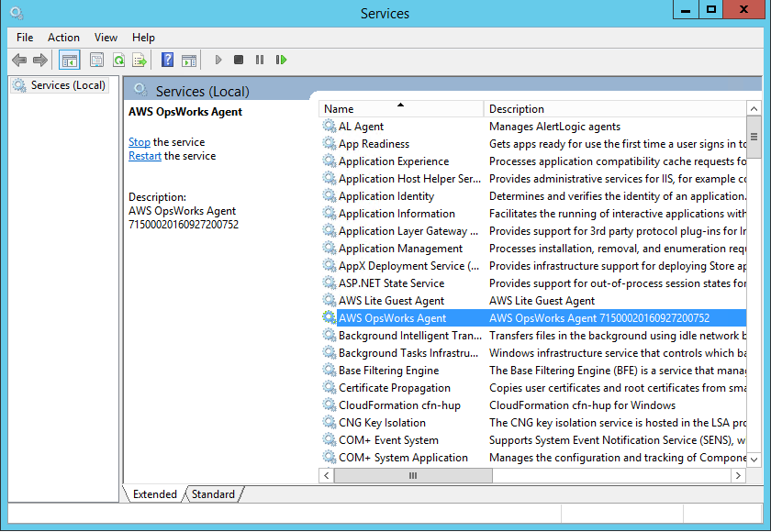
Task: Click the Services title bar app icon
Action: click(x=17, y=13)
